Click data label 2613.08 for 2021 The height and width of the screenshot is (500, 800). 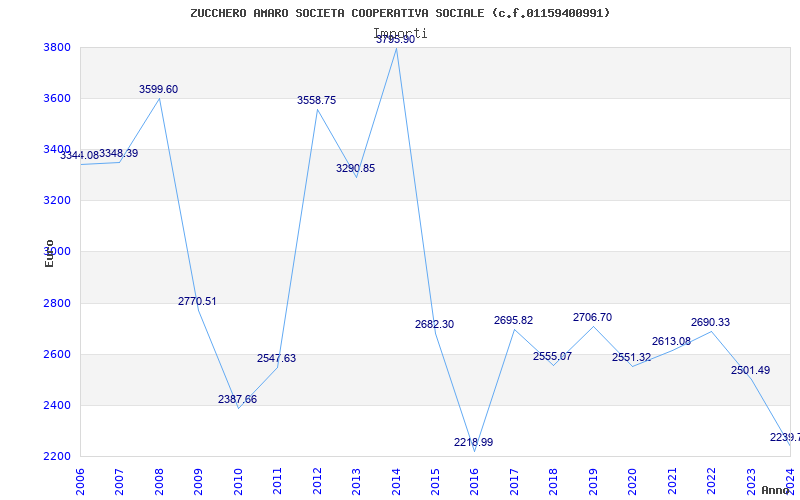[671, 341]
